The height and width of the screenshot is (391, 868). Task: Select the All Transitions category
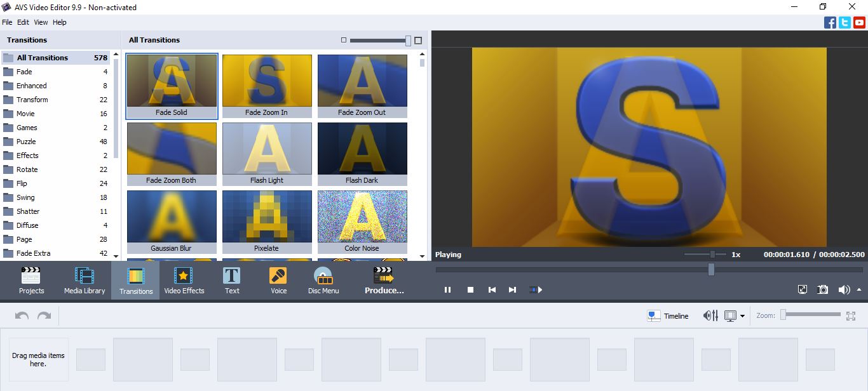55,58
